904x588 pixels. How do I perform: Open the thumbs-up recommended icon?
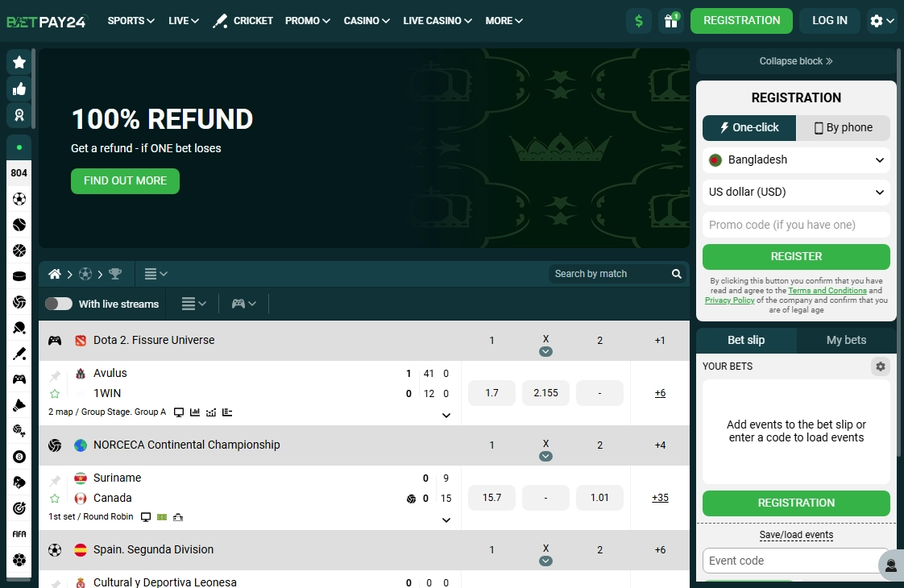click(x=19, y=89)
